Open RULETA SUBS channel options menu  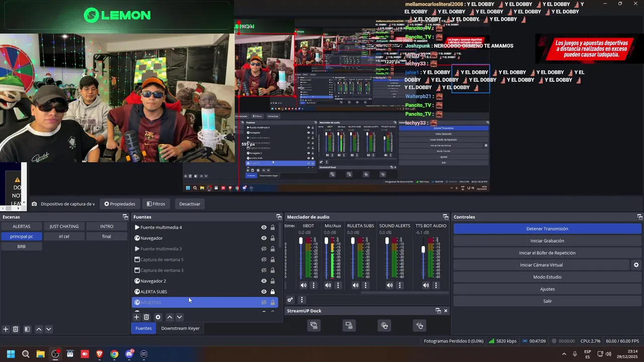(365, 285)
